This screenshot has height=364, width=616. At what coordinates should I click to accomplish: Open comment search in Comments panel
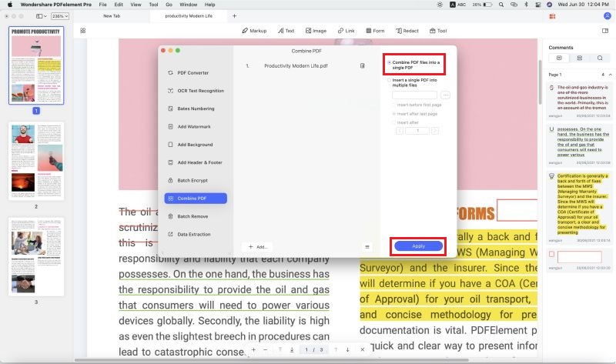(x=600, y=58)
